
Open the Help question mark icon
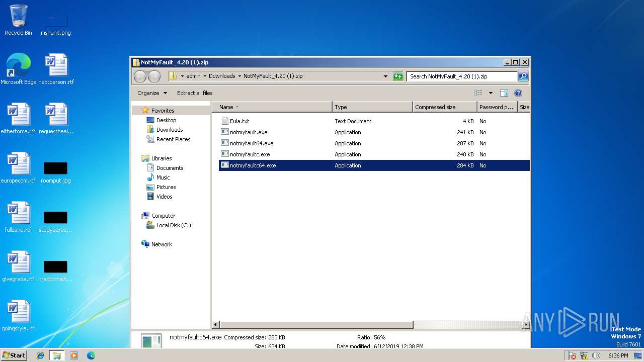[x=518, y=93]
